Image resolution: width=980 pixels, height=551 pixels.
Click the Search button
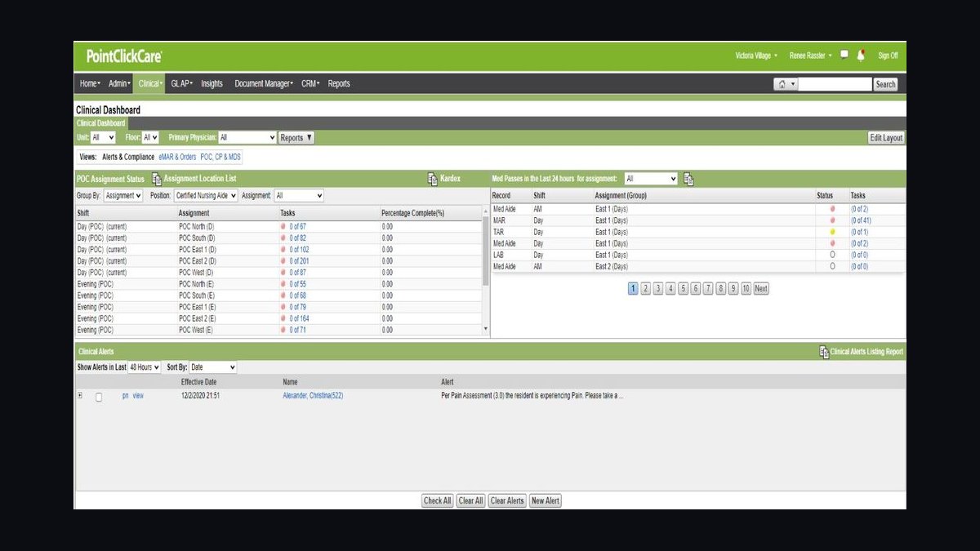pos(885,84)
